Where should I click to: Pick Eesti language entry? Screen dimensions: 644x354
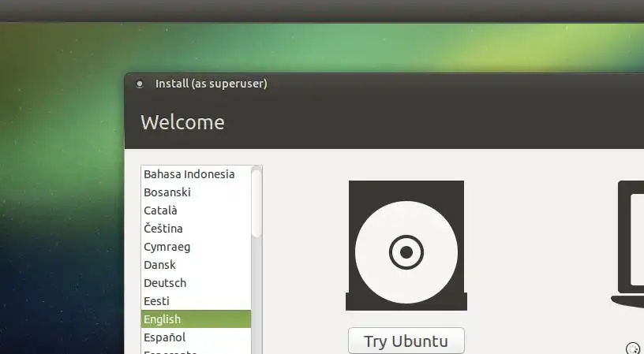click(x=196, y=301)
